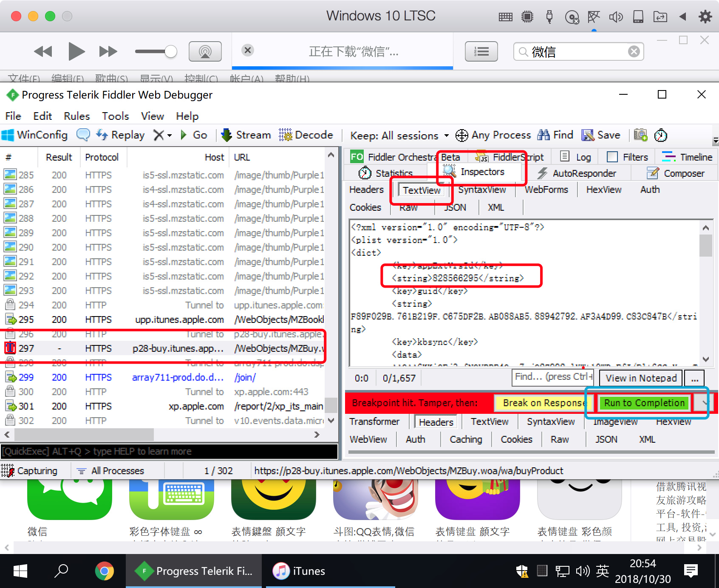Screen dimensions: 719x588
Task: Click the ellipsis button beside Notepad
Action: (x=694, y=378)
